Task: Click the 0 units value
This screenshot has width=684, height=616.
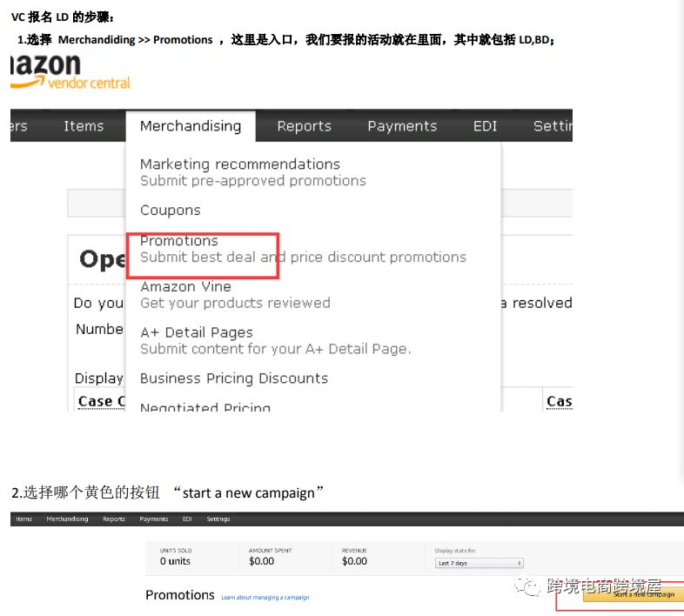Action: coord(175,561)
